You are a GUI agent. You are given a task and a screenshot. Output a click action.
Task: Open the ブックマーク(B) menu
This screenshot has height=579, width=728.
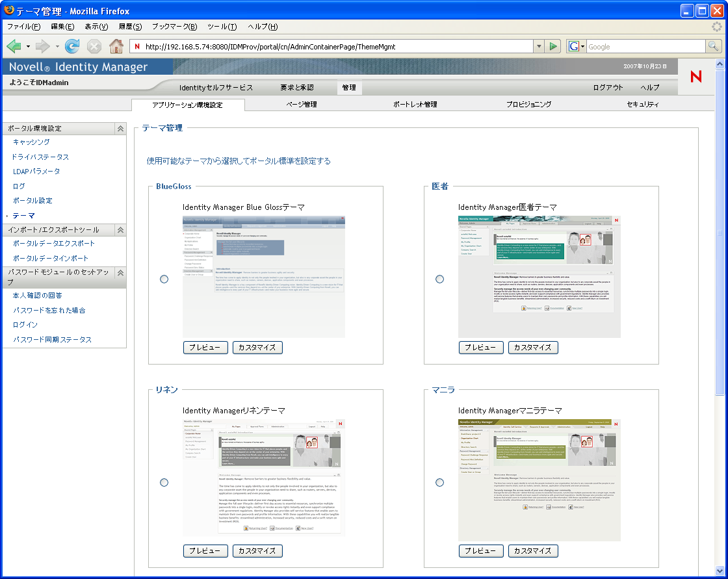(175, 27)
